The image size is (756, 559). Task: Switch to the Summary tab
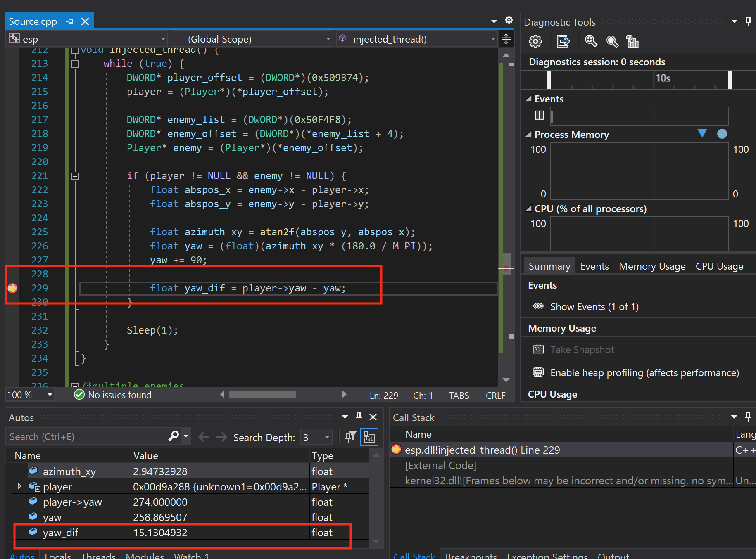549,266
